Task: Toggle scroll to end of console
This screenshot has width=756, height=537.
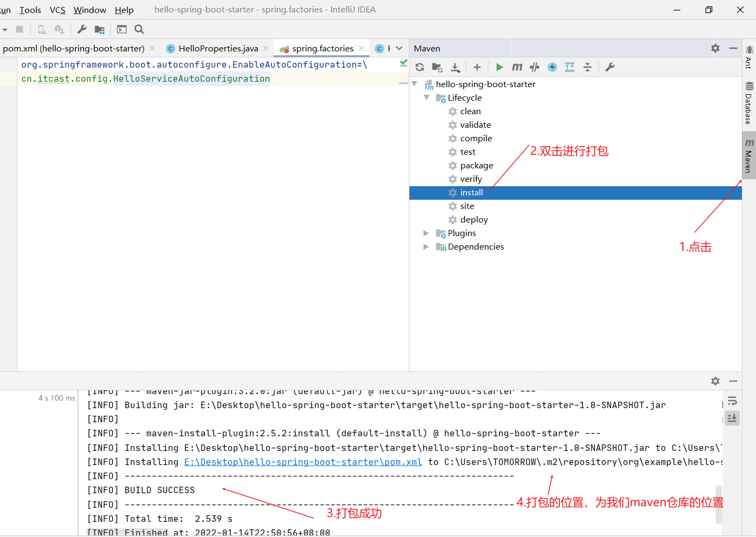Action: 732,418
